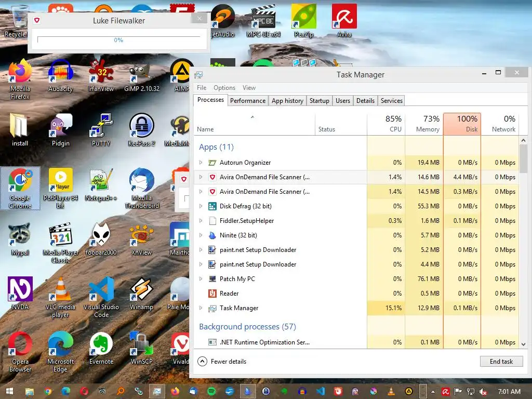Sort processes by Name column header

click(x=255, y=124)
